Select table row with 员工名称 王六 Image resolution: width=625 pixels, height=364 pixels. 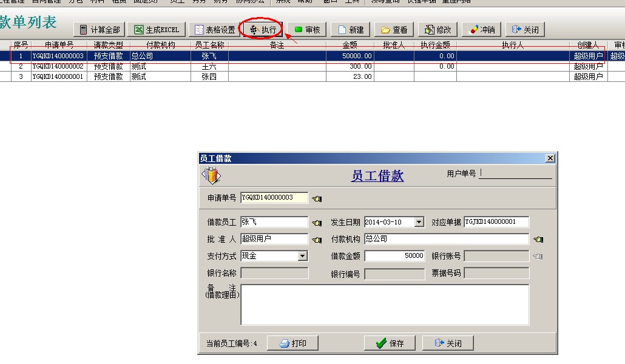coord(208,66)
